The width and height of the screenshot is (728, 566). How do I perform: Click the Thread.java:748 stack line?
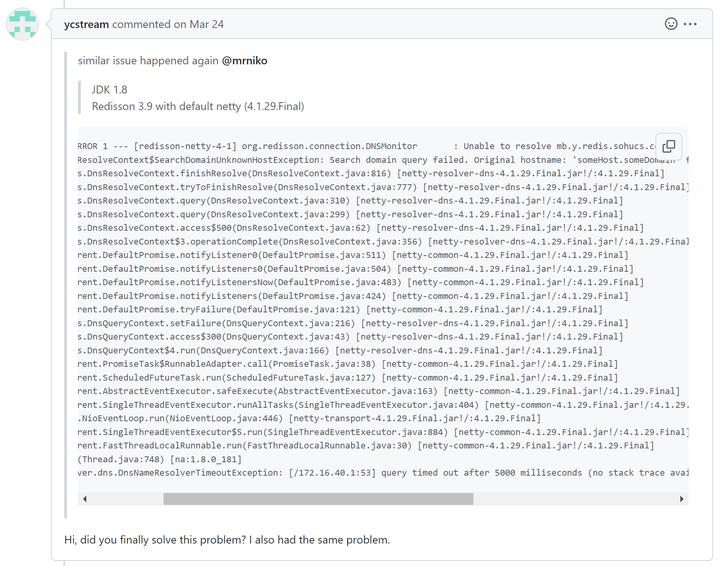(160, 460)
